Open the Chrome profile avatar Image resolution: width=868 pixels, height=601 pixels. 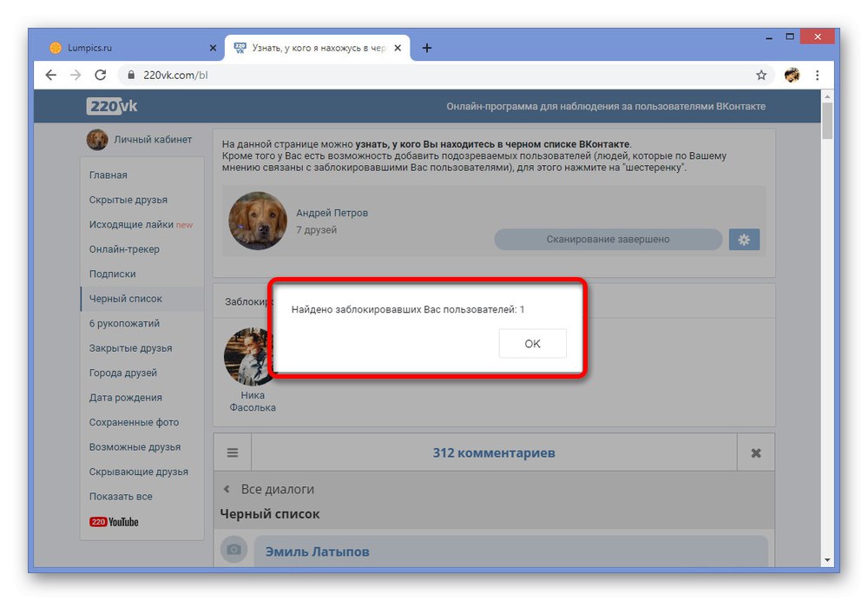pyautogui.click(x=792, y=75)
